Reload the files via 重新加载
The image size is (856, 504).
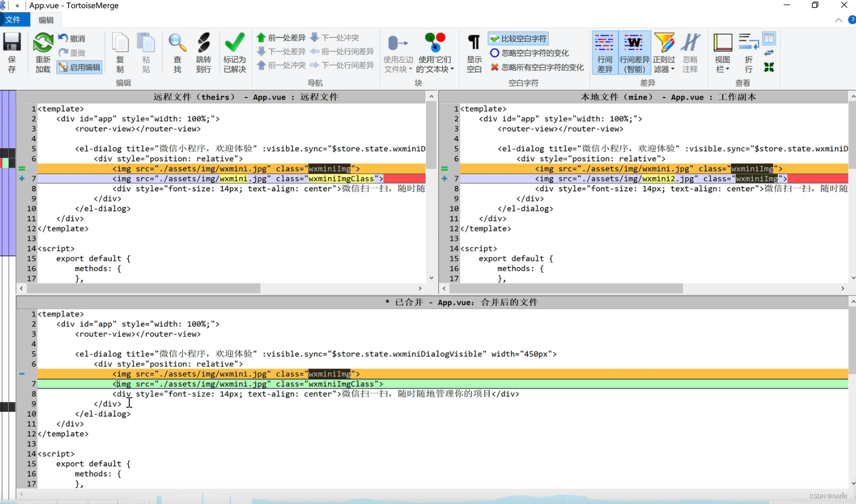[x=43, y=53]
